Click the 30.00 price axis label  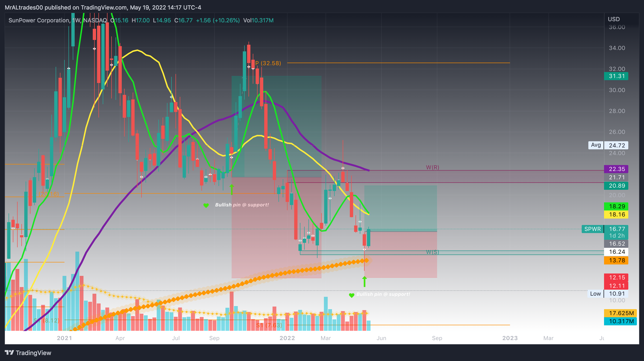[x=617, y=90]
